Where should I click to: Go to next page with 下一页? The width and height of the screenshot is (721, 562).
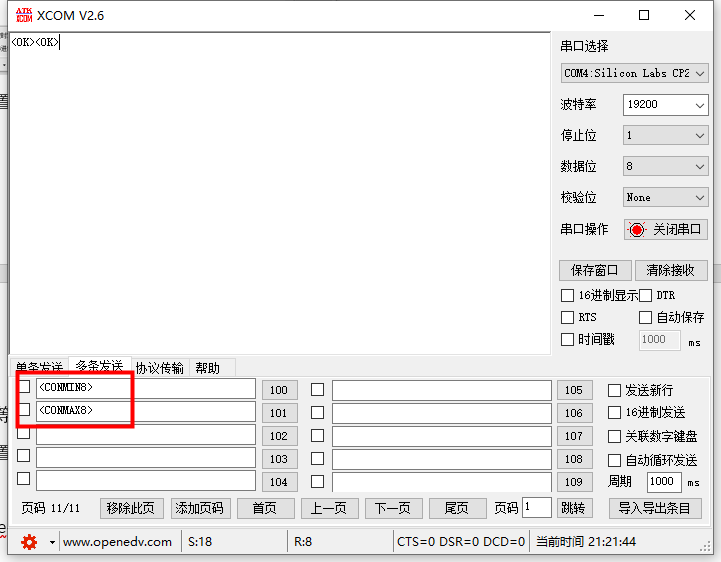393,508
